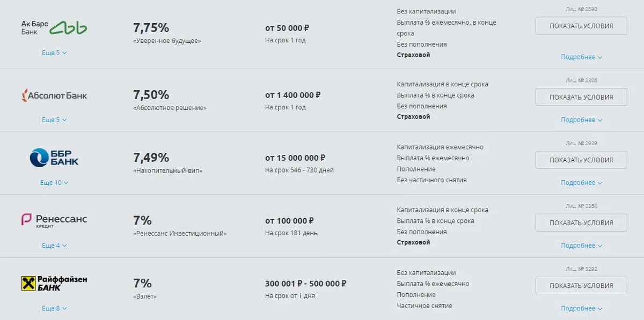
Task: Expand Еще 4 under Ренессанс Кредит
Action: click(54, 245)
